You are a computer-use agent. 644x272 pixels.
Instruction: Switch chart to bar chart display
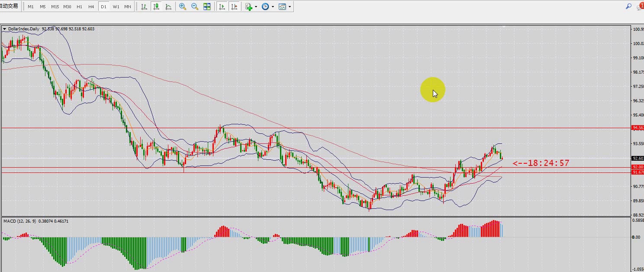pyautogui.click(x=144, y=6)
